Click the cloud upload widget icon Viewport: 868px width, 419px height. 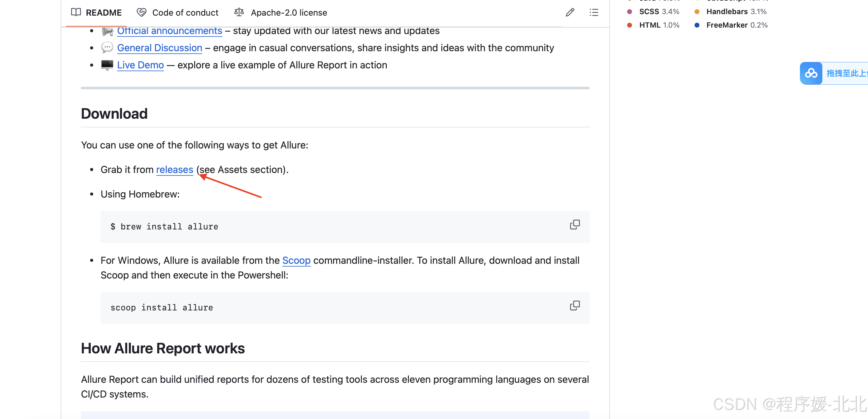pos(811,73)
